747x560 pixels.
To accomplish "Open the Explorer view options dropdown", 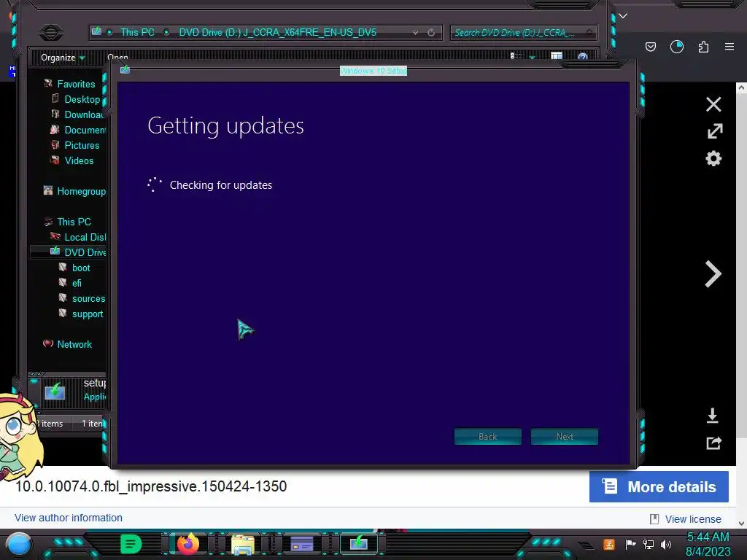I will 532,57.
